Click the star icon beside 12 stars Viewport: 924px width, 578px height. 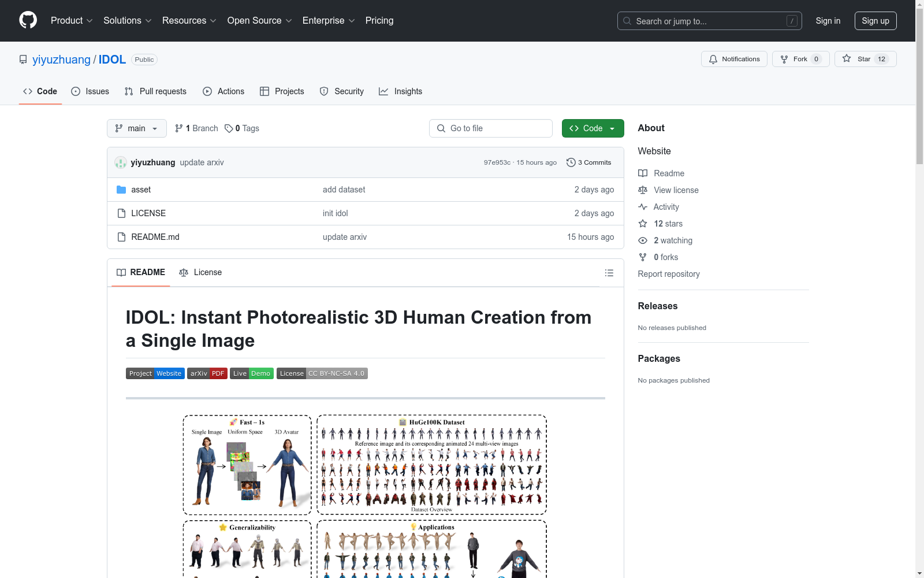[643, 224]
